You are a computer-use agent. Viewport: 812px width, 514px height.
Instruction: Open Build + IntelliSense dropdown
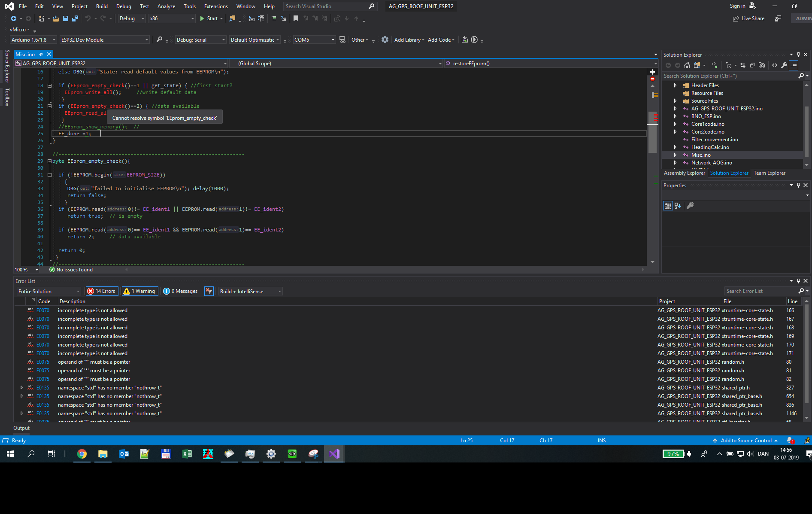point(251,291)
